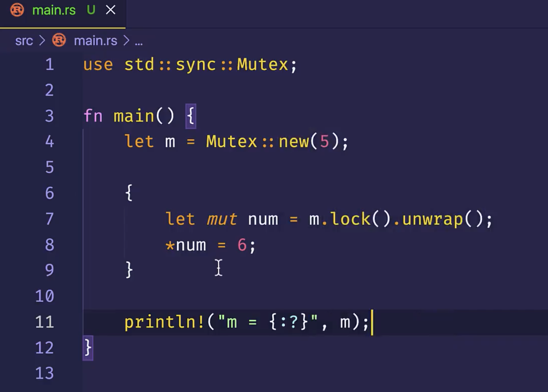Click the highlighted opening brace of main()
Screen dimensions: 548x392
click(x=190, y=116)
